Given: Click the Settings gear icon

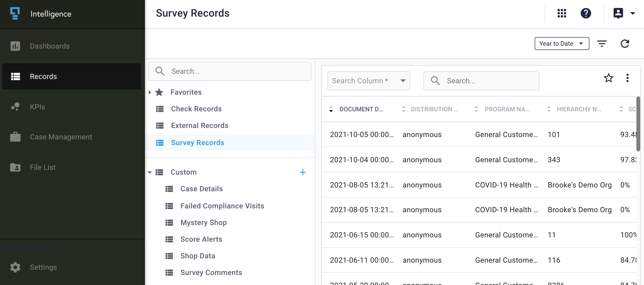Looking at the screenshot, I should click(15, 267).
